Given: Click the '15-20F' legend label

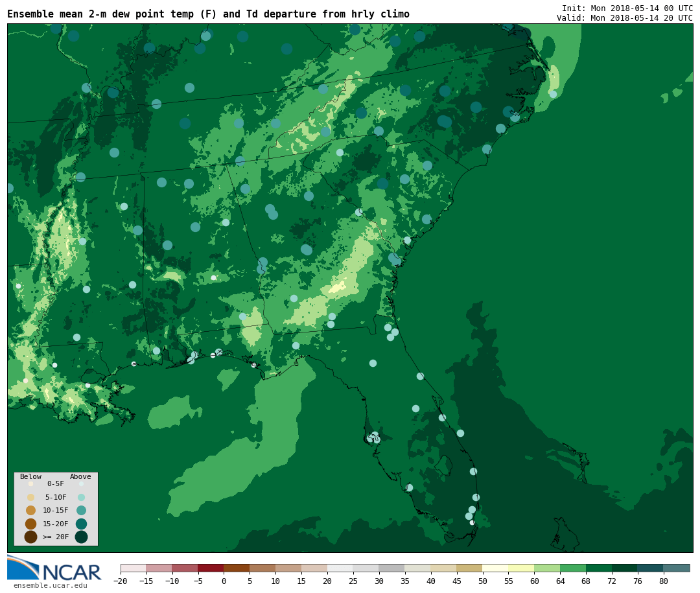Looking at the screenshot, I should 56,524.
